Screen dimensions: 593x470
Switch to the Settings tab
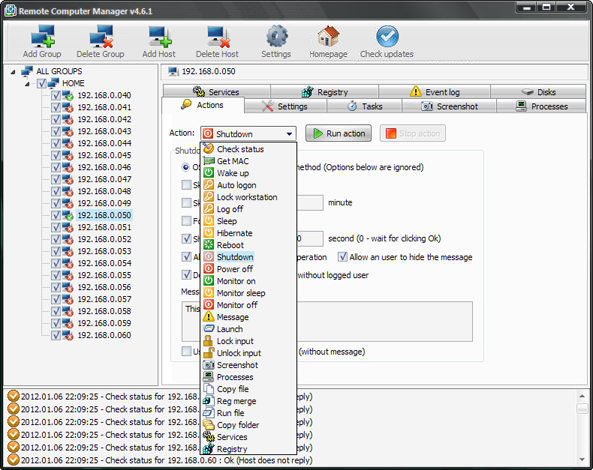click(286, 106)
